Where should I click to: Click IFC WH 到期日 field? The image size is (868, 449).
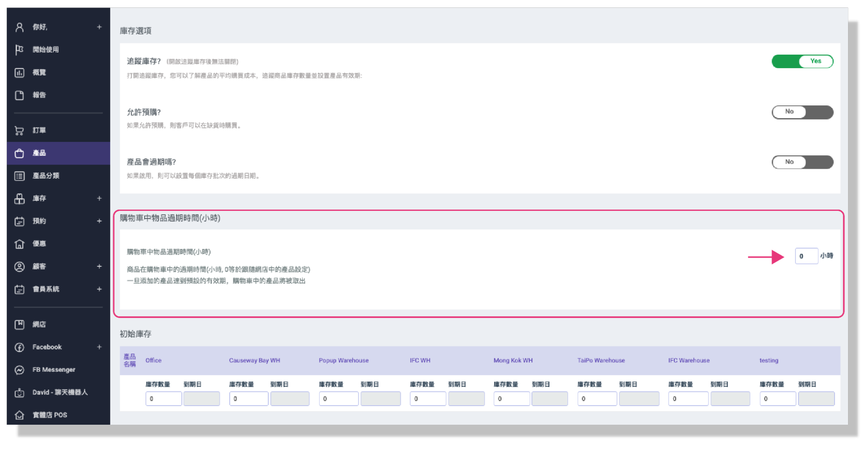pos(466,399)
